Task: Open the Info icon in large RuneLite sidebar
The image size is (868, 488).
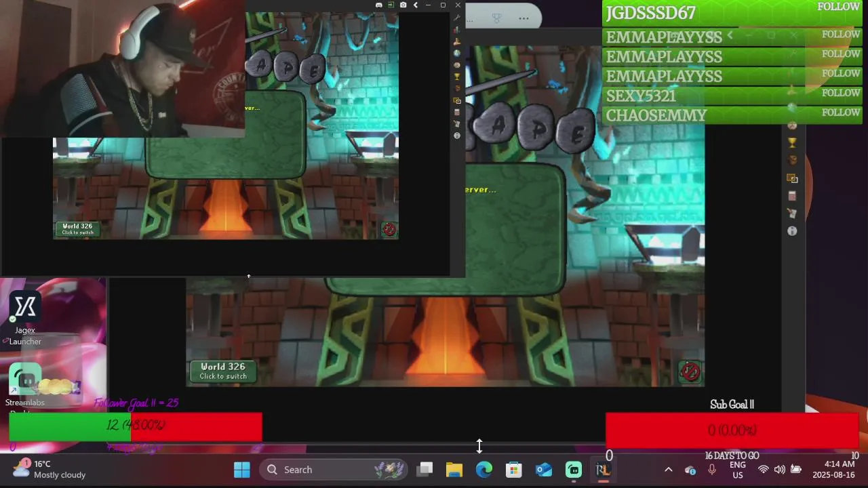Action: (791, 231)
